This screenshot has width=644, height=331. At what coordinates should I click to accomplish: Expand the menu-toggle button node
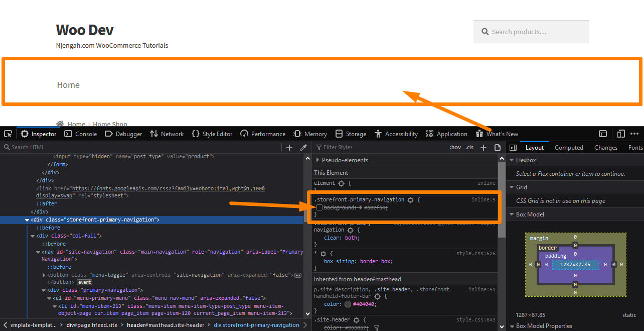coord(44,275)
